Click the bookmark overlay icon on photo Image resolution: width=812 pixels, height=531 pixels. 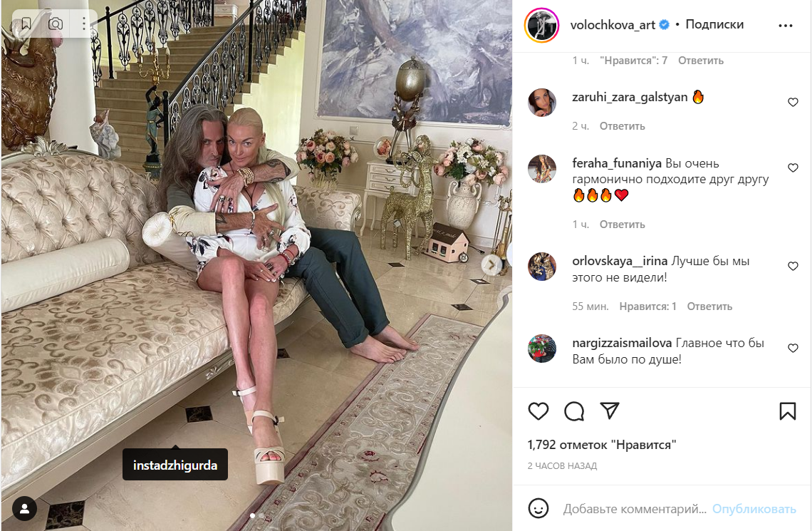click(x=26, y=24)
